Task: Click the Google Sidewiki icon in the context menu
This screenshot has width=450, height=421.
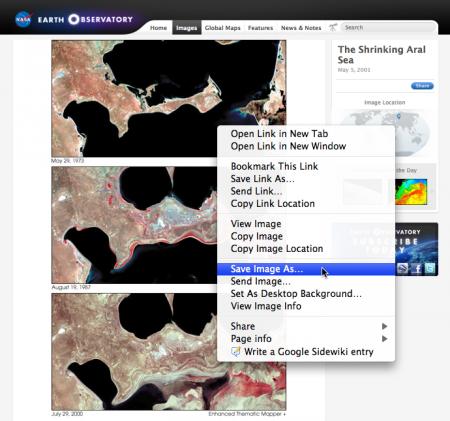Action: pyautogui.click(x=236, y=352)
